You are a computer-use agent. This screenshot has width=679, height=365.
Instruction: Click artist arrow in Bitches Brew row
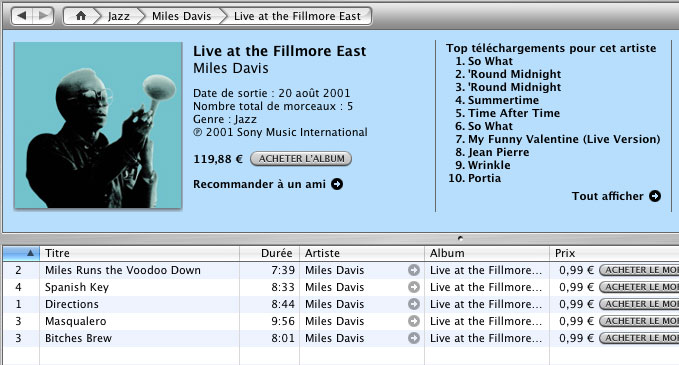[x=414, y=338]
